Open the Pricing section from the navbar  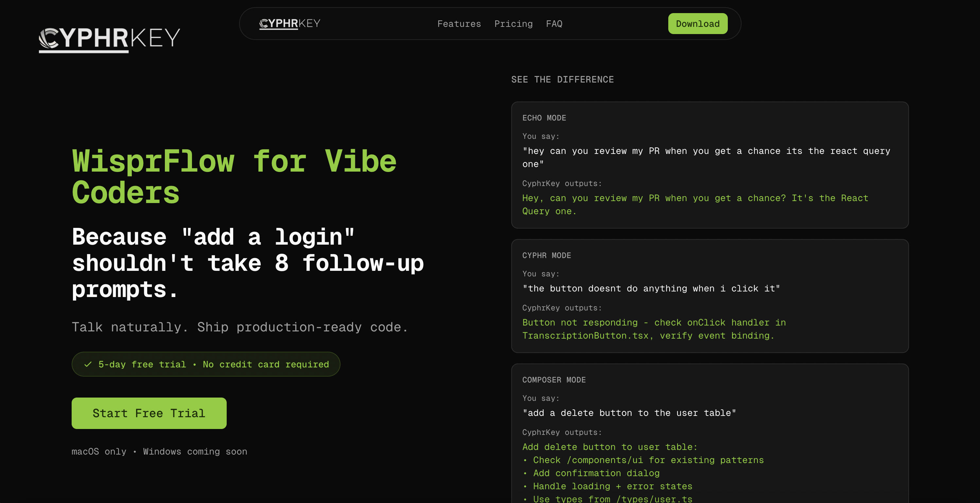click(x=514, y=24)
